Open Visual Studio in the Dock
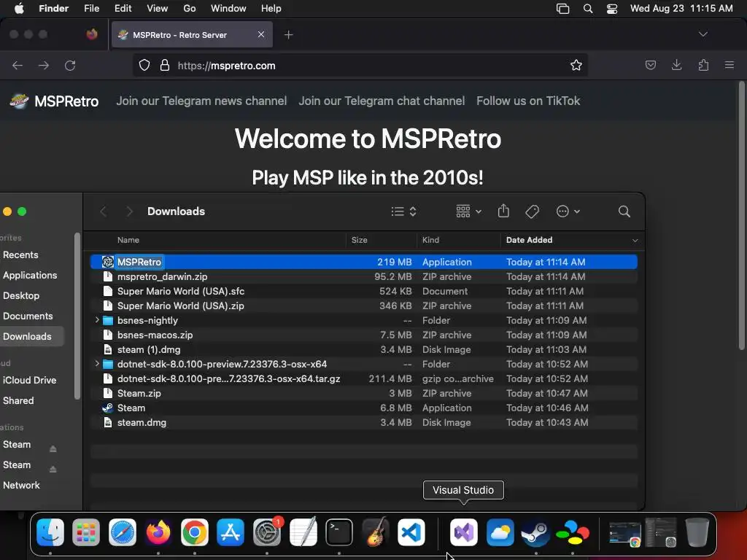This screenshot has width=747, height=560. pyautogui.click(x=463, y=532)
